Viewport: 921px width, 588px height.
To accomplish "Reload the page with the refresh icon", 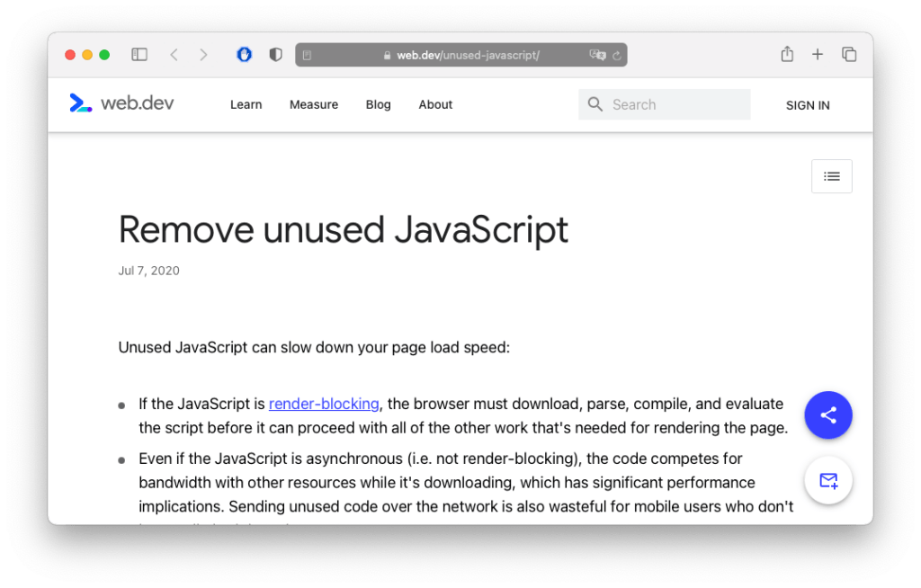I will click(616, 55).
